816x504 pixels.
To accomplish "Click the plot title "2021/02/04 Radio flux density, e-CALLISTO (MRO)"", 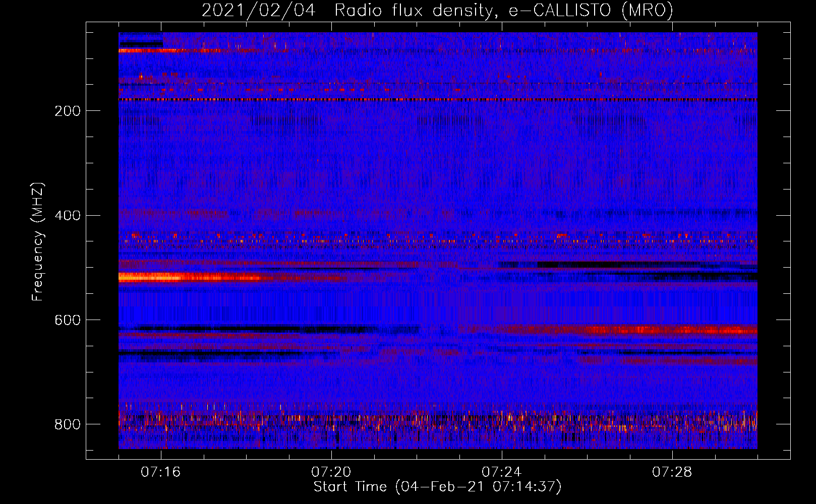I will (x=437, y=10).
